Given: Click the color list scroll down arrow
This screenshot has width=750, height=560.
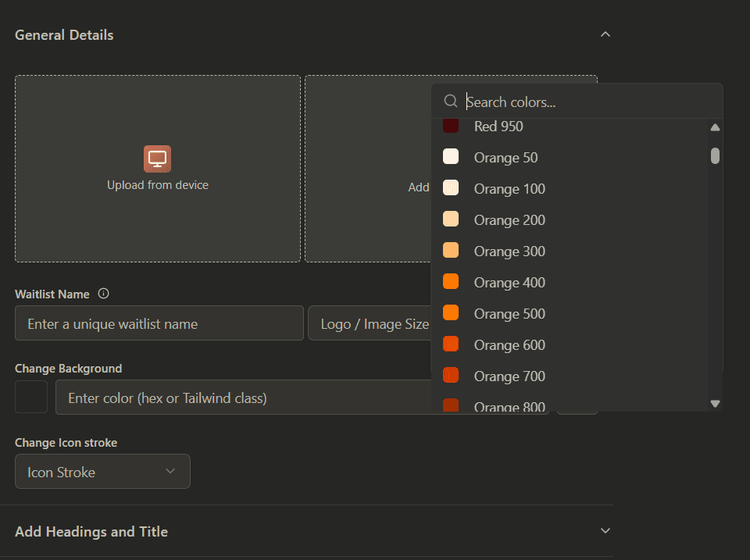Looking at the screenshot, I should pos(715,404).
